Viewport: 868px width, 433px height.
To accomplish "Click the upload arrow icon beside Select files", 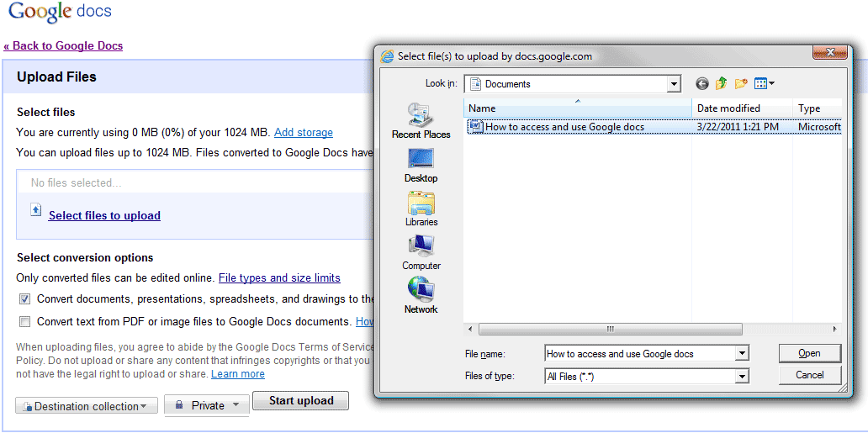I will click(35, 210).
